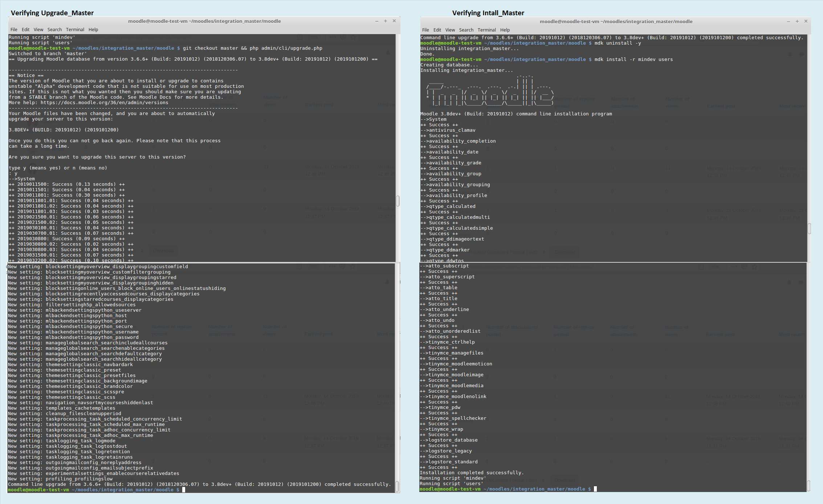
Task: Click '-->tinymce_spellchecker' line
Action: [x=453, y=418]
